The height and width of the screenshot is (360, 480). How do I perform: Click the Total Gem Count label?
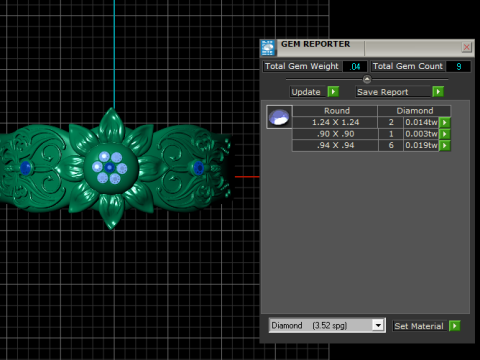pos(408,66)
